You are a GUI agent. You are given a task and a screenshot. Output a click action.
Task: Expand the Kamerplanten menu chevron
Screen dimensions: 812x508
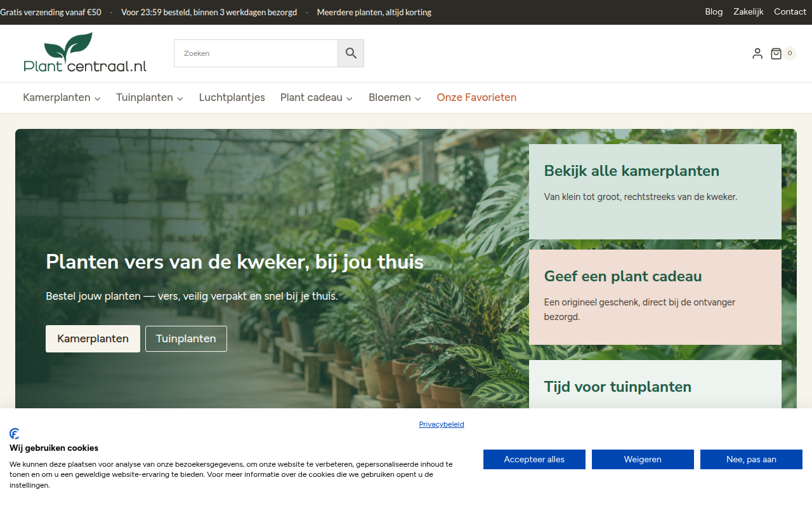(98, 98)
